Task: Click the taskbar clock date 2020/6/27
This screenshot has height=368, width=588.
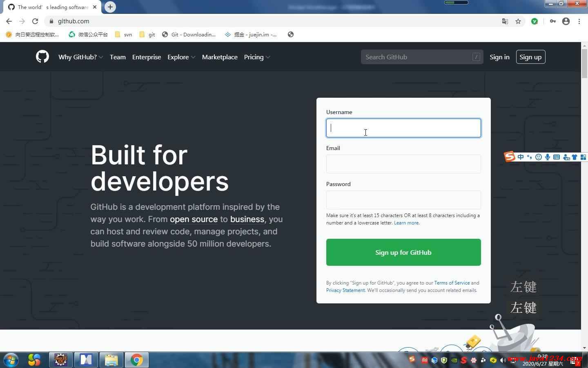Action: pos(543,364)
